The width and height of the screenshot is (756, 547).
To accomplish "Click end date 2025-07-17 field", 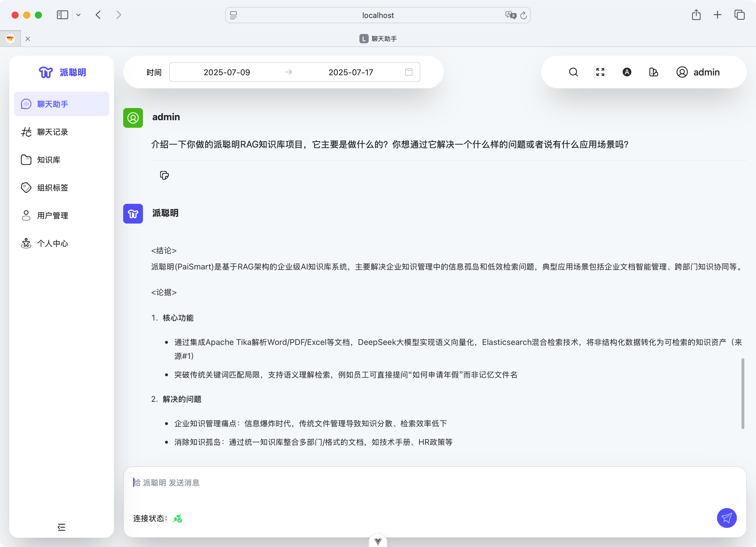I will 351,72.
